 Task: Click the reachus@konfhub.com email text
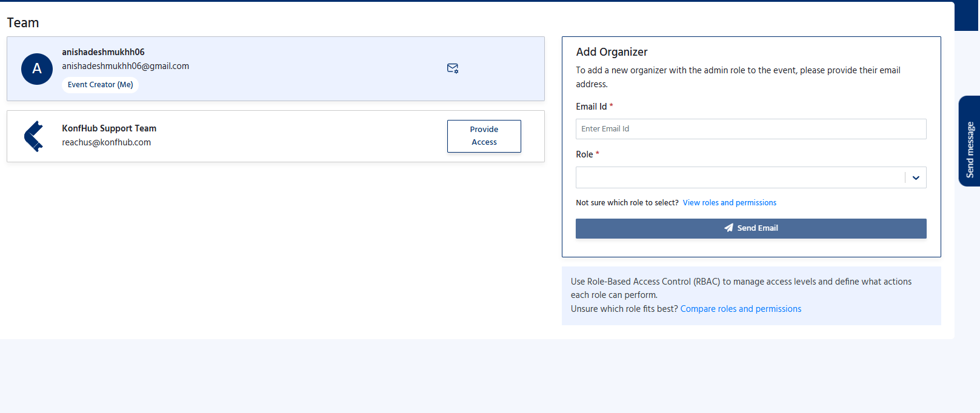point(106,142)
